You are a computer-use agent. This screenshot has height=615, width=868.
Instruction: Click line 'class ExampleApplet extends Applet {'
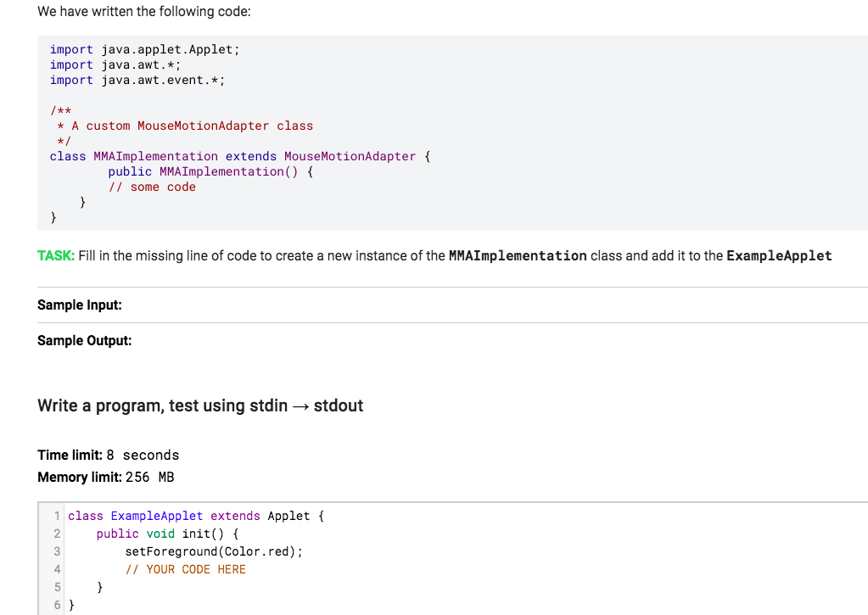point(196,516)
